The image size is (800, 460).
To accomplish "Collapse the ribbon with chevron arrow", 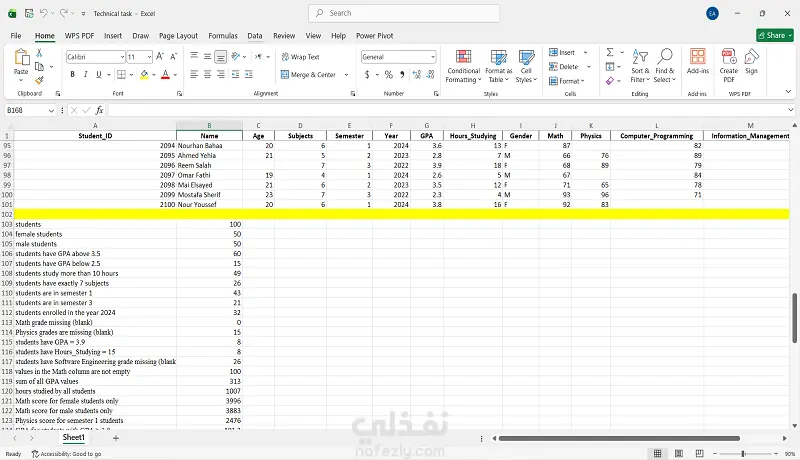I will 788,92.
